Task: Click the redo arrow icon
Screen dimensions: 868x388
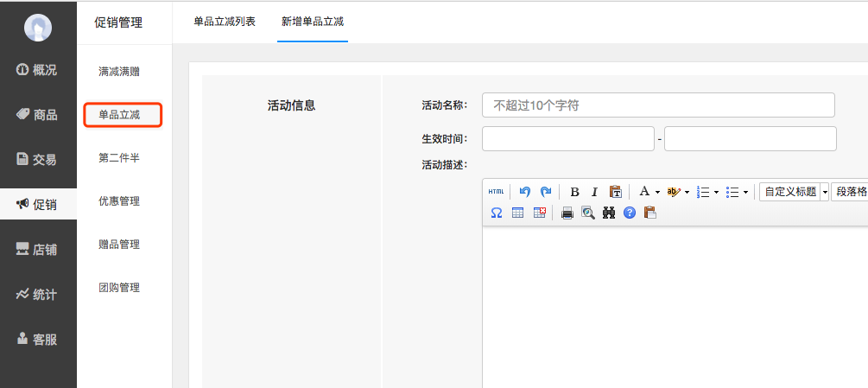Action: 545,192
